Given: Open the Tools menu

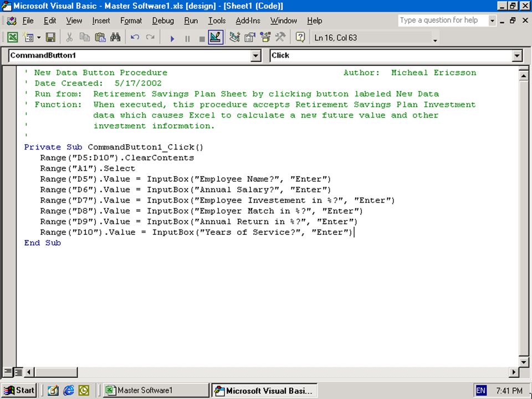Looking at the screenshot, I should [217, 21].
